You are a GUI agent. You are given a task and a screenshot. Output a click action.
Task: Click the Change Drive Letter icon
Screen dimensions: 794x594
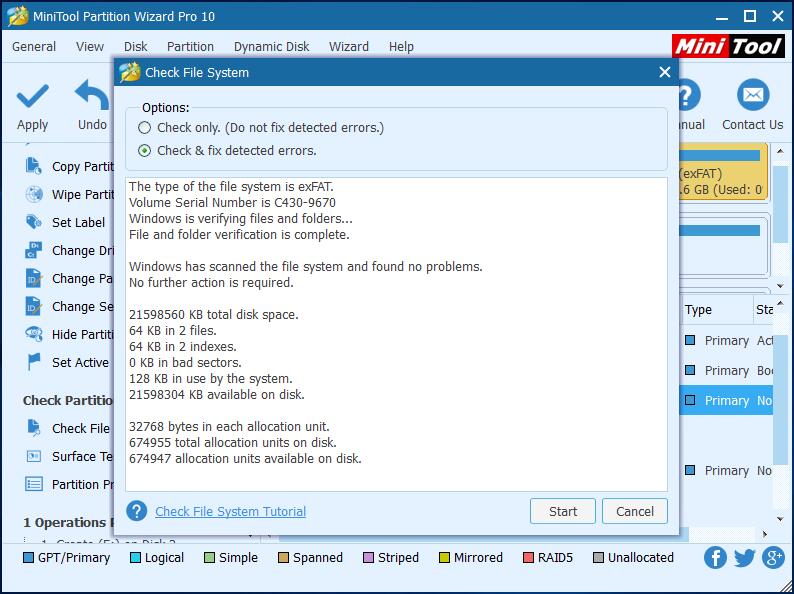pyautogui.click(x=34, y=250)
